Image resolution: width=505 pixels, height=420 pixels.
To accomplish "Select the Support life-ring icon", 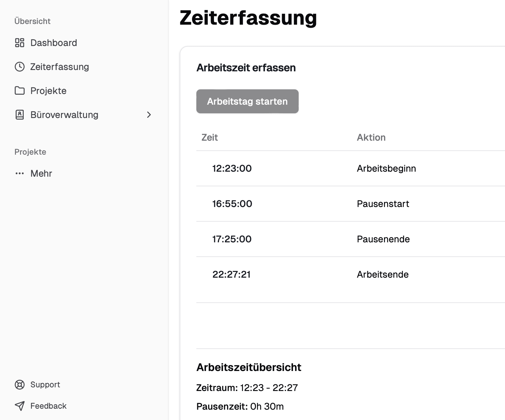I will [x=20, y=384].
